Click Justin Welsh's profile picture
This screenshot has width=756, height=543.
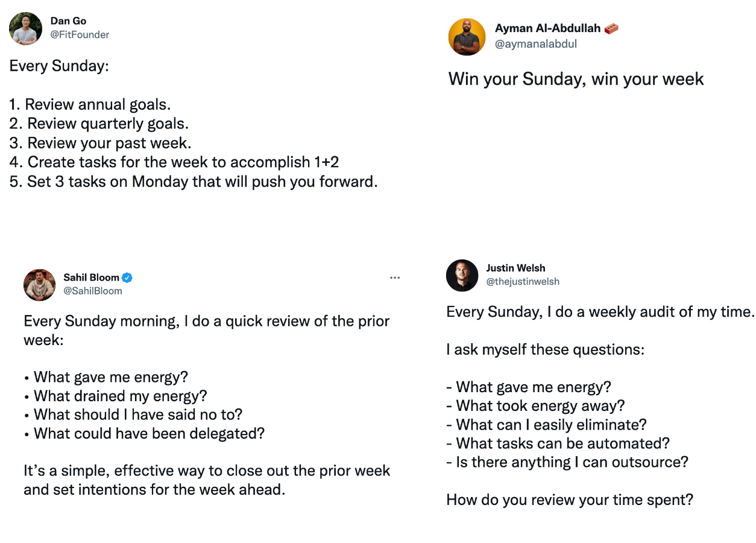click(462, 275)
